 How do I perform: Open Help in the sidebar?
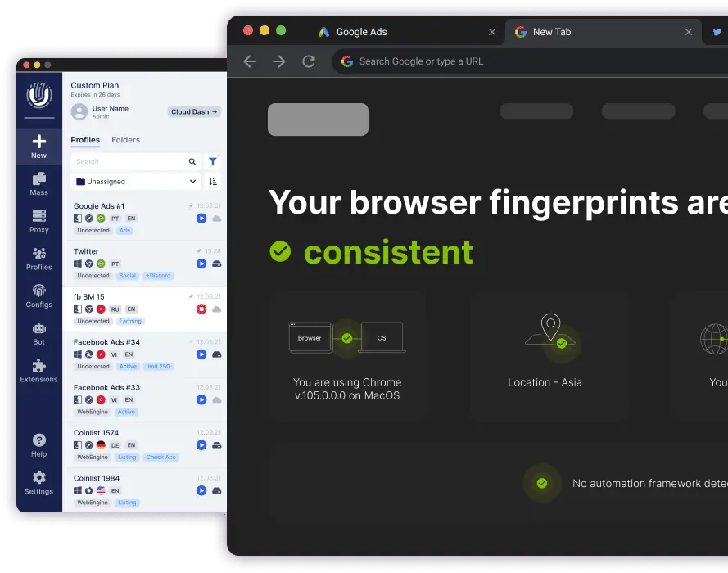38,441
